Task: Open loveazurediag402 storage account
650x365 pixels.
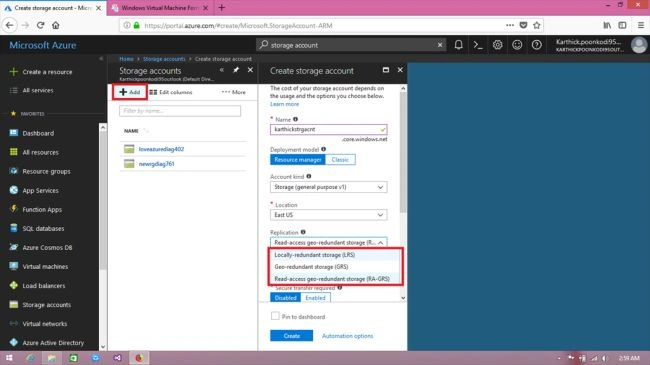Action: 161,149
